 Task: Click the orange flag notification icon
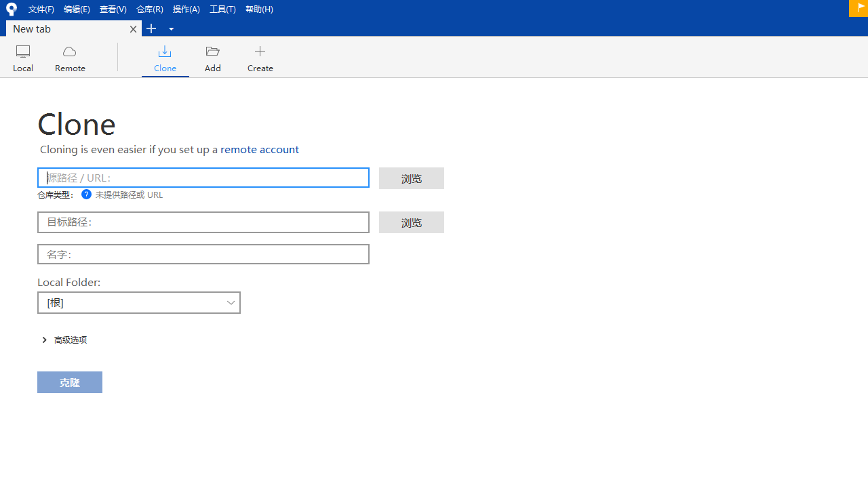pyautogui.click(x=861, y=8)
